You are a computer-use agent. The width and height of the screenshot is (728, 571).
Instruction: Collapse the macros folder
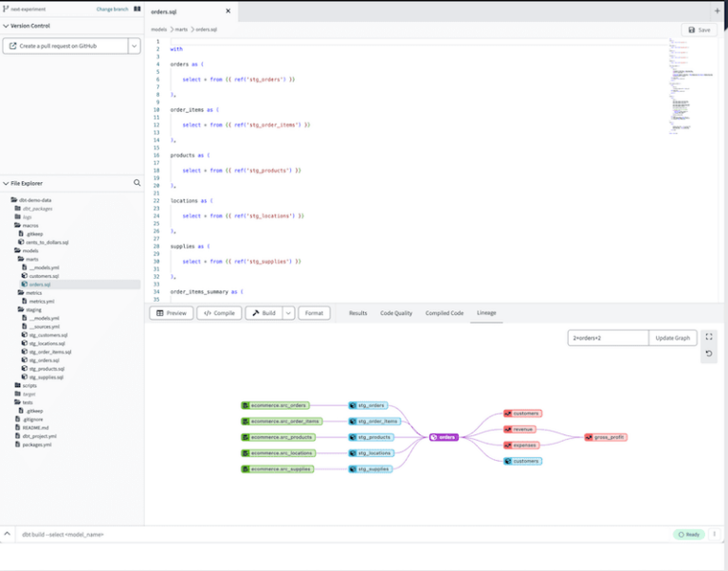(27, 226)
